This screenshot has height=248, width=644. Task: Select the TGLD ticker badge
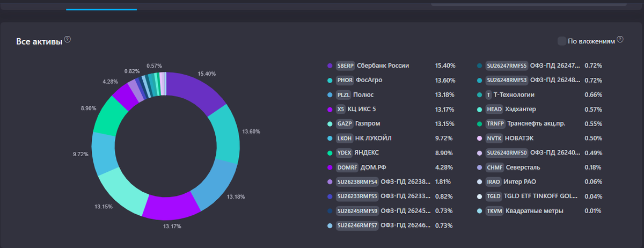[493, 196]
